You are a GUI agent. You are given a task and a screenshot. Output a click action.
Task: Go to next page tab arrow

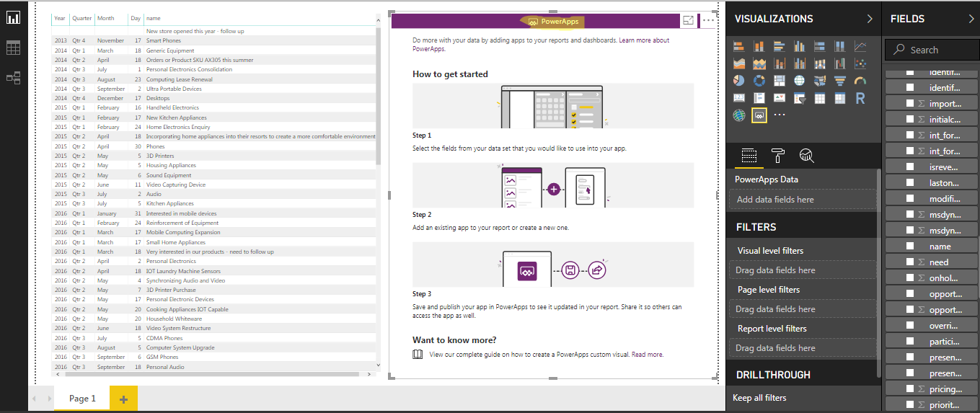[x=48, y=399]
